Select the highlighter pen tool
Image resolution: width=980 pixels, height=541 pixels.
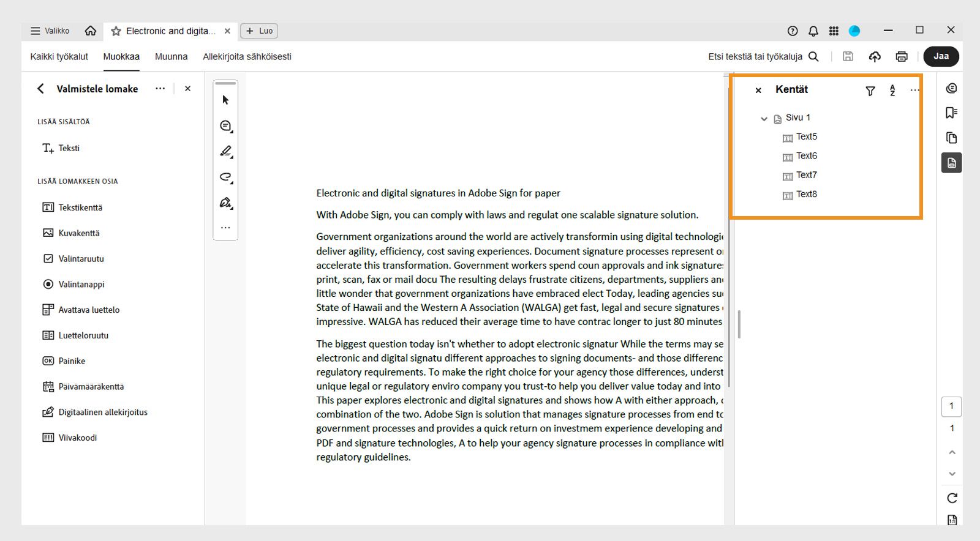[225, 151]
